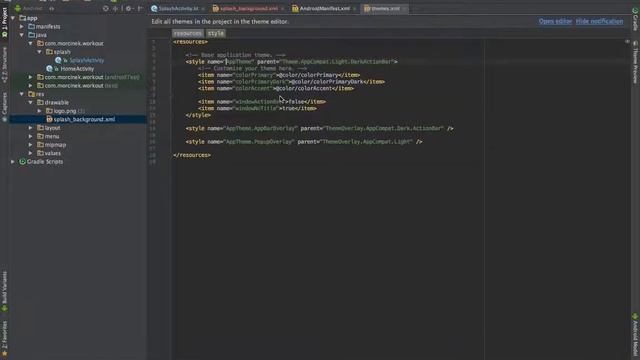Screen dimensions: 640x360
Task: Select HomeActivity in project tree
Action: pyautogui.click(x=77, y=69)
